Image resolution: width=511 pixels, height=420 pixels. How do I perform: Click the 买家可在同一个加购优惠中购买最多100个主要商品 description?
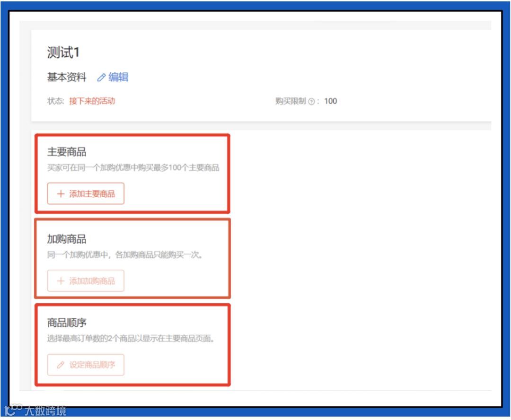pos(133,167)
